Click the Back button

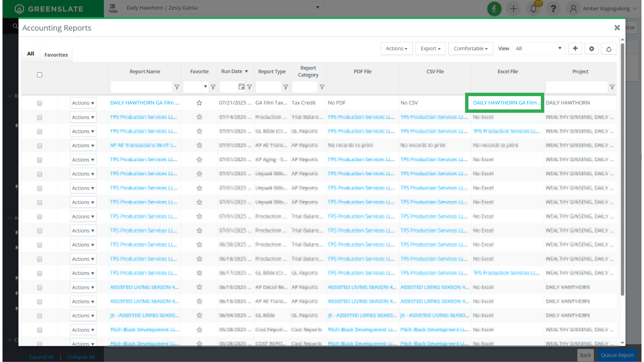click(x=585, y=355)
